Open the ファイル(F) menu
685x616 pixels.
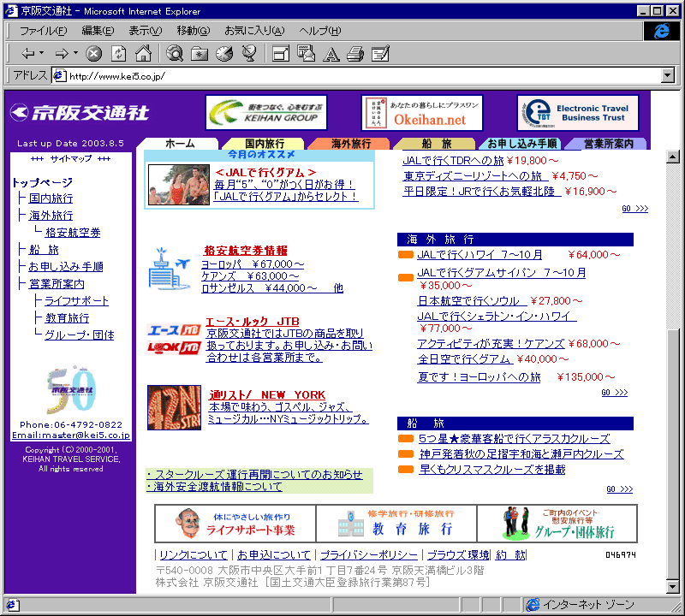tap(43, 31)
